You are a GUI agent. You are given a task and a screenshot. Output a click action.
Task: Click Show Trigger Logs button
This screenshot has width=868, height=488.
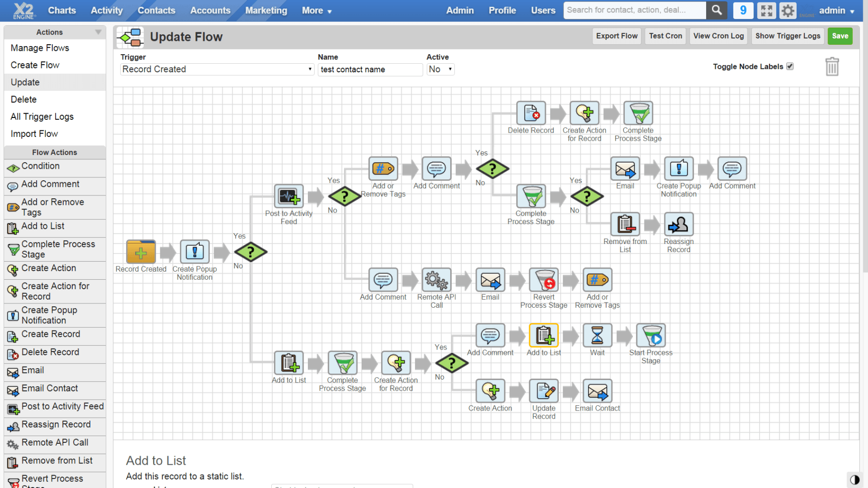(788, 36)
